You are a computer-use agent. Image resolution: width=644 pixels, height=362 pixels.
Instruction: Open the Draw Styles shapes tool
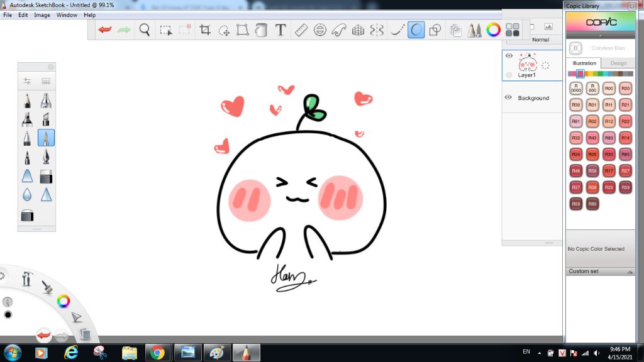point(435,30)
